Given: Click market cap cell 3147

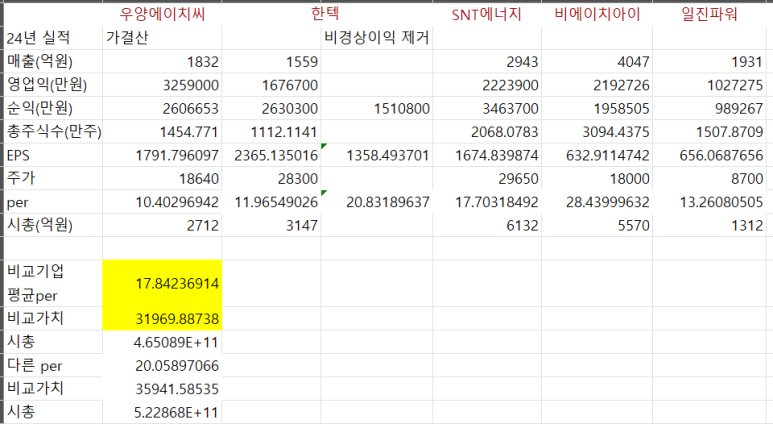Looking at the screenshot, I should pos(271,225).
